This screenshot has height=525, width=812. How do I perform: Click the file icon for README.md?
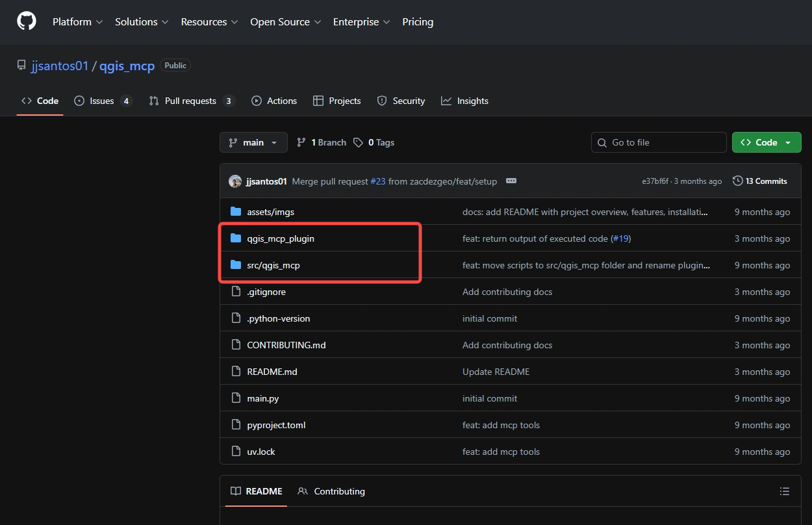click(236, 372)
